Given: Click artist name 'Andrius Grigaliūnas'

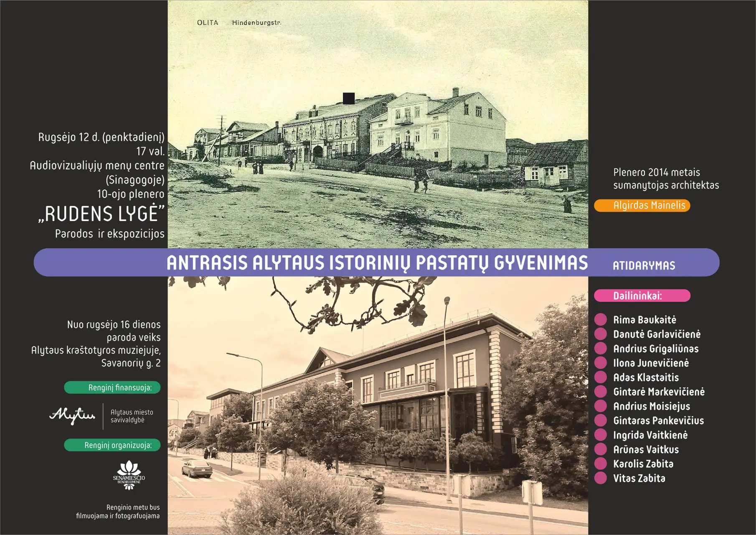Looking at the screenshot, I should (x=656, y=349).
